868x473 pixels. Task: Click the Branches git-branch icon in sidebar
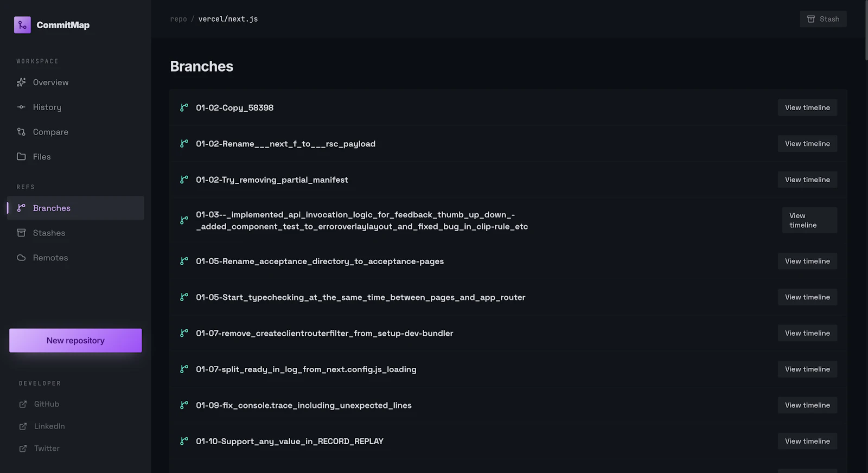tap(21, 208)
